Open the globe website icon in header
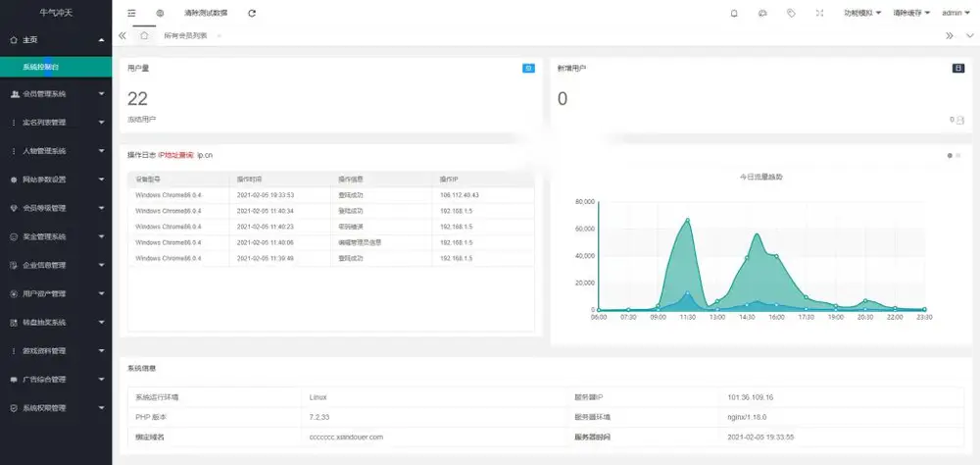Image resolution: width=980 pixels, height=465 pixels. coord(160,13)
